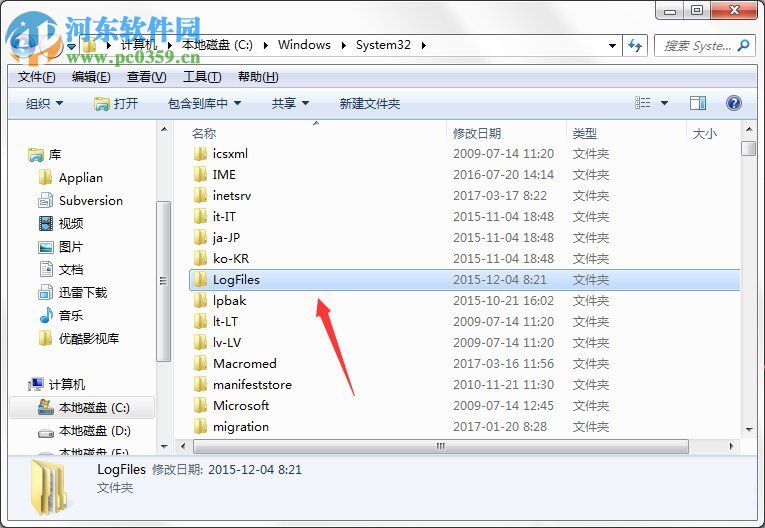Expand arrow after System32 in path
Screen dimensions: 765x528
click(x=423, y=45)
